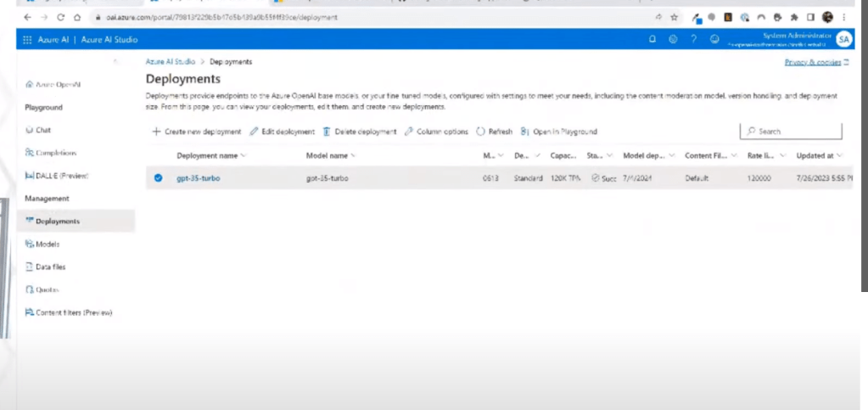Click the '120000' rate limit cell

coord(759,178)
